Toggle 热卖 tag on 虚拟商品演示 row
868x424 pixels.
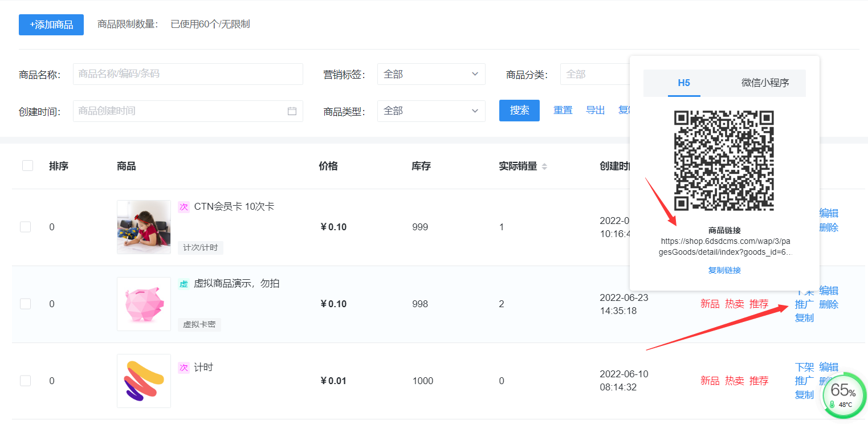coord(735,304)
